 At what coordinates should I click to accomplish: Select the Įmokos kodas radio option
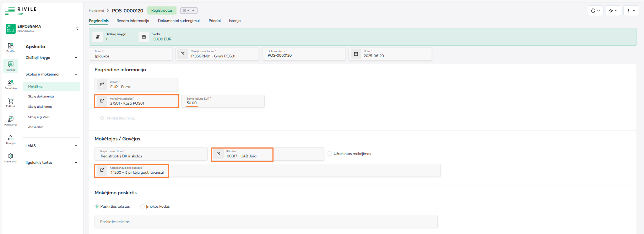pyautogui.click(x=142, y=206)
